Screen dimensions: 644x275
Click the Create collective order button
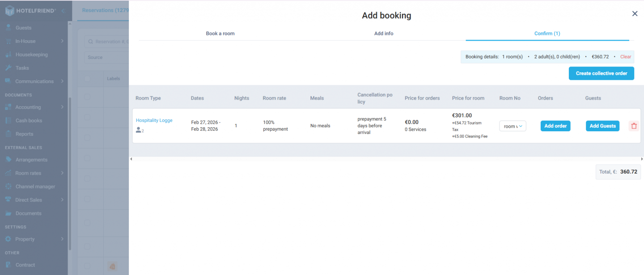[601, 73]
